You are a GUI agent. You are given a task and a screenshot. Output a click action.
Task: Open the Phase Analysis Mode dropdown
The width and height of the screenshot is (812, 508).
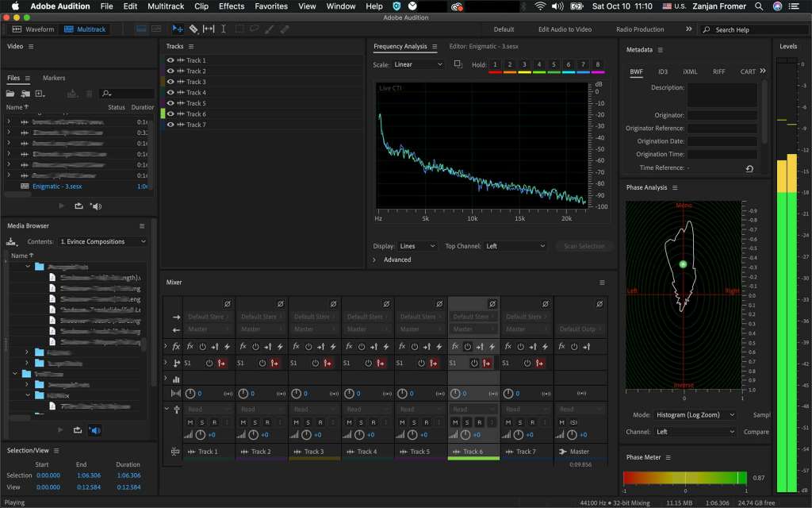click(x=695, y=414)
